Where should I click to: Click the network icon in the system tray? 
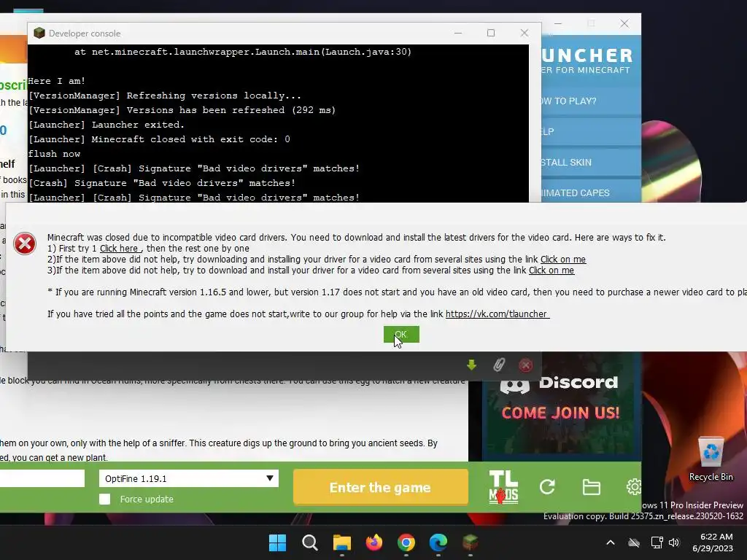coord(657,542)
